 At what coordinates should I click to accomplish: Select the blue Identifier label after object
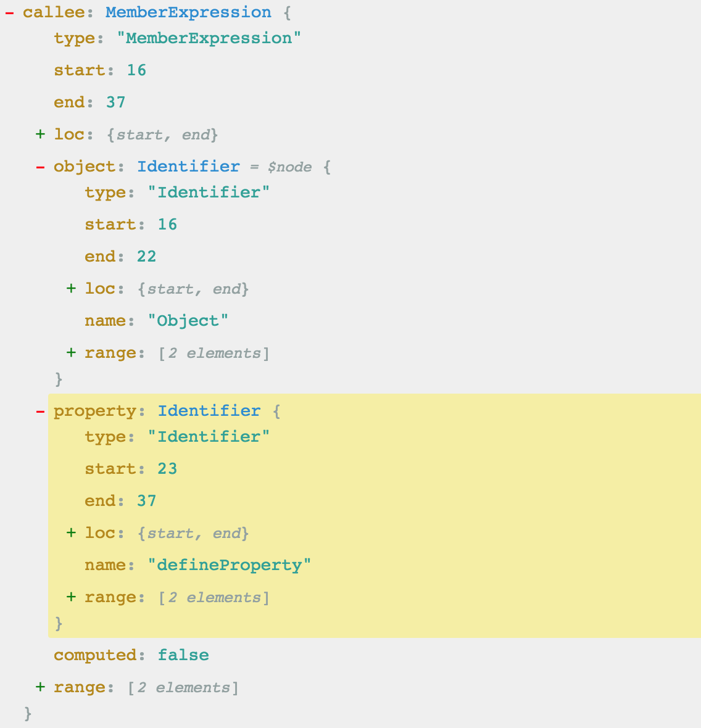tap(188, 167)
